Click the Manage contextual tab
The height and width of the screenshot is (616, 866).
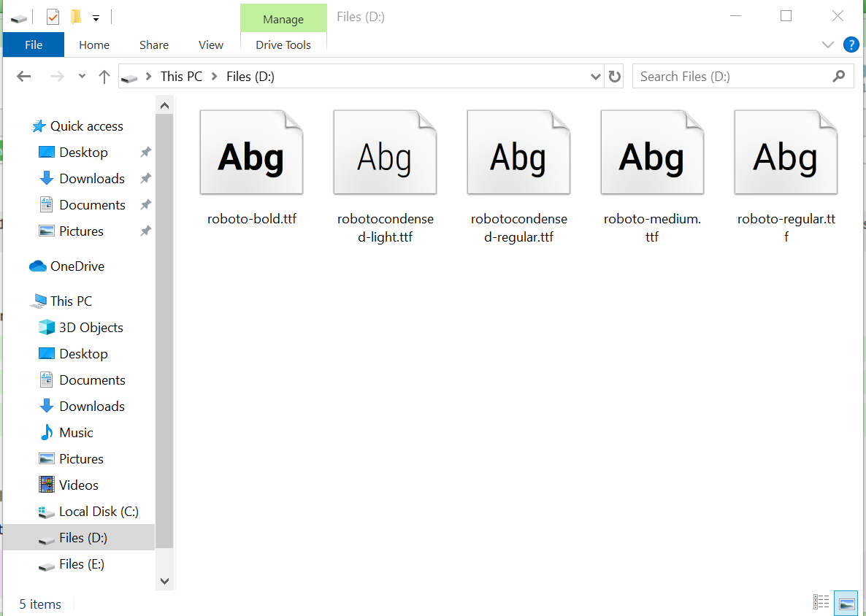(283, 19)
